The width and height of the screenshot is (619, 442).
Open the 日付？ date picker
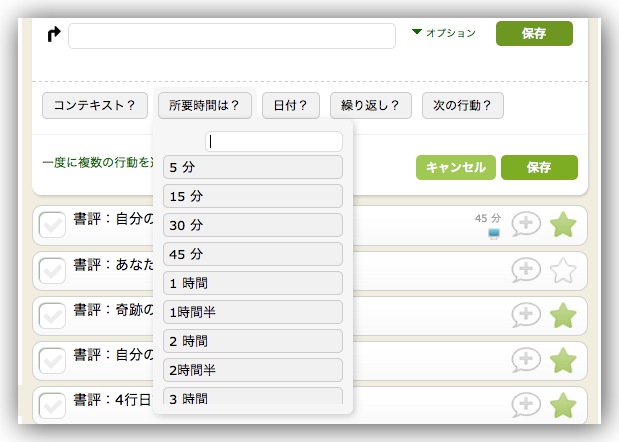click(290, 105)
